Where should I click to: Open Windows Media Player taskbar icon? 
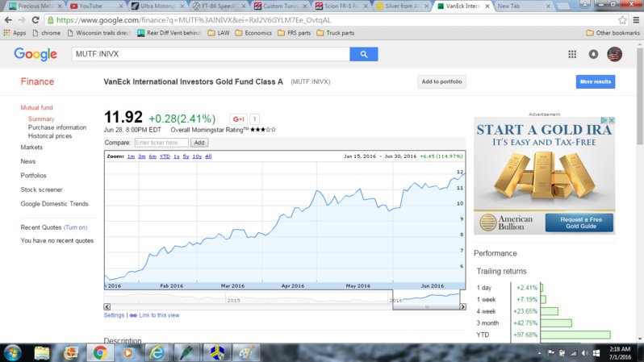point(128,353)
